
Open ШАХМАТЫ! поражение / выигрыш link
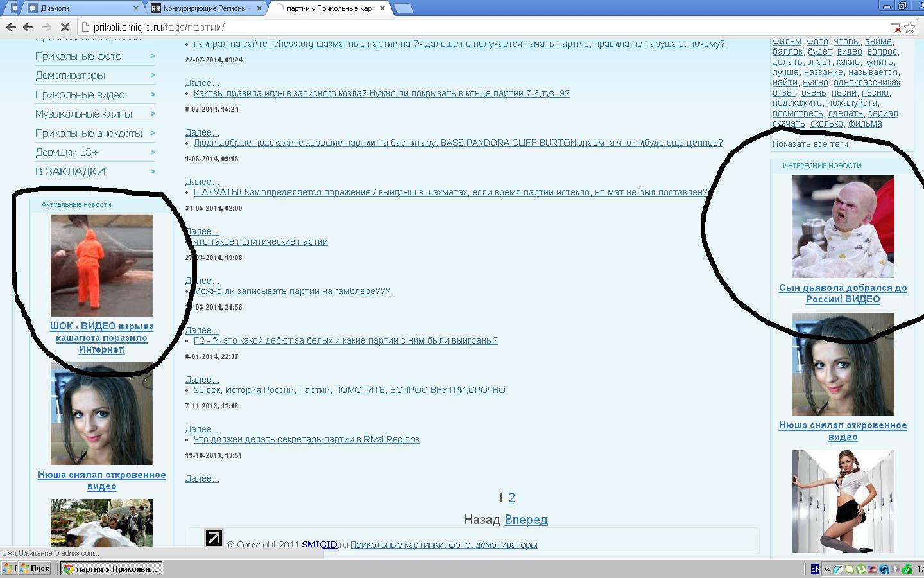[450, 192]
